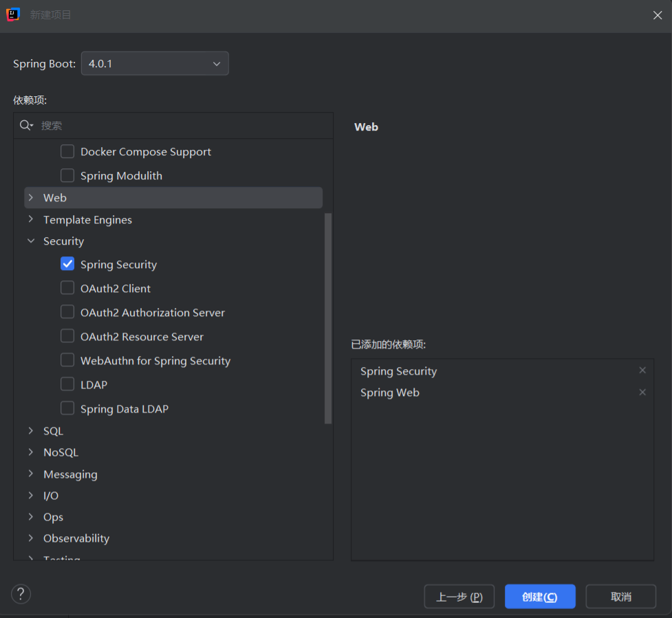Remove Spring Web from added dependencies
Image resolution: width=672 pixels, height=618 pixels.
pos(642,393)
